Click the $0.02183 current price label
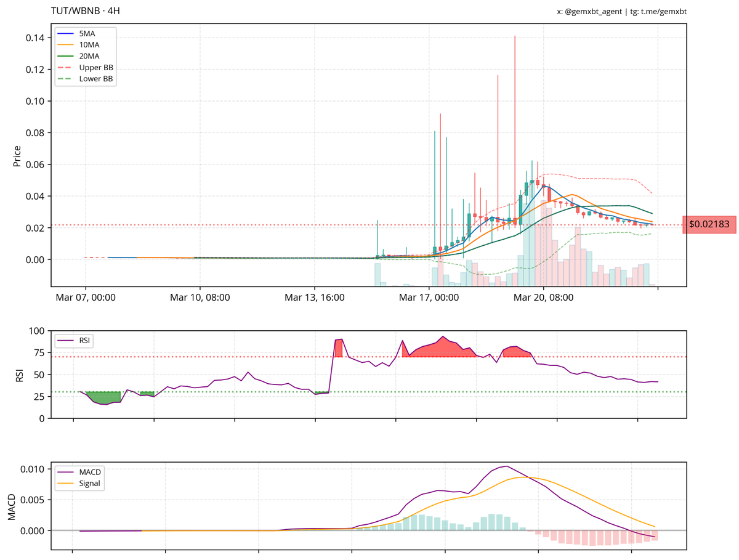Viewport: 739px width, 560px height. pos(709,224)
